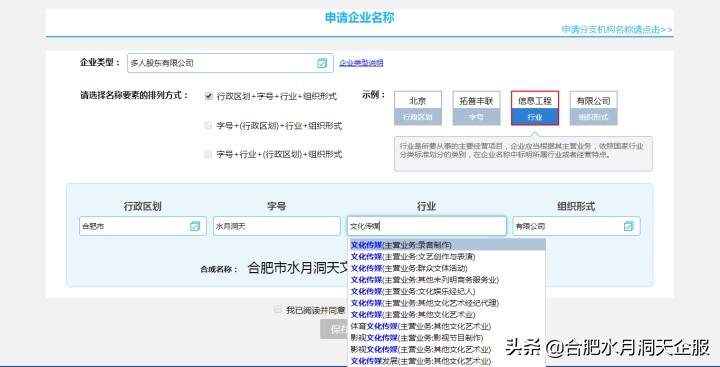Click the 合成名称 label
The image size is (720, 367).
pos(219,269)
